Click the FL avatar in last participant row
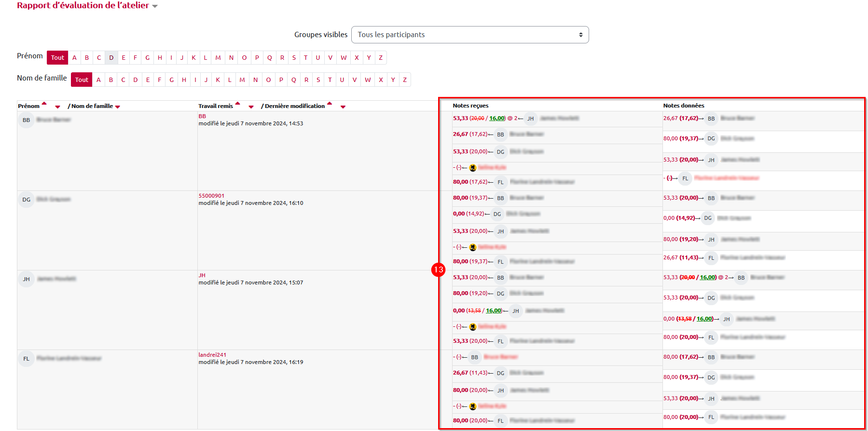 point(27,359)
